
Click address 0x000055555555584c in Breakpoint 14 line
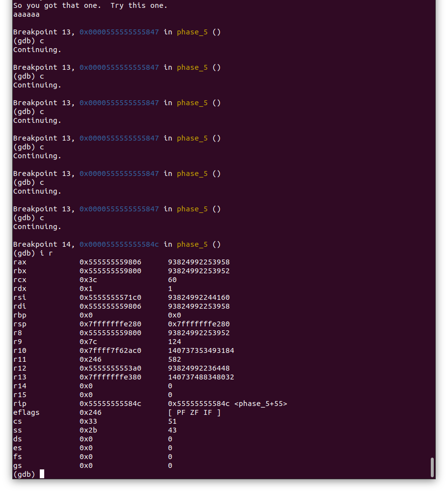(x=119, y=244)
